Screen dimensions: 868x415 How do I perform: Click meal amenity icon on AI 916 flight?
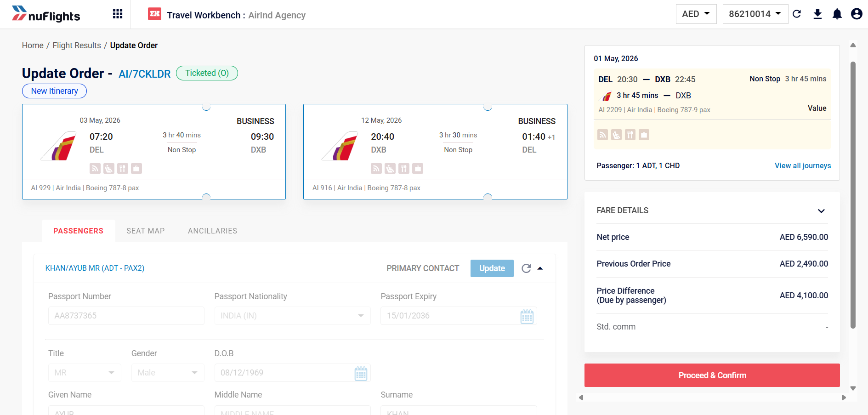pos(404,169)
